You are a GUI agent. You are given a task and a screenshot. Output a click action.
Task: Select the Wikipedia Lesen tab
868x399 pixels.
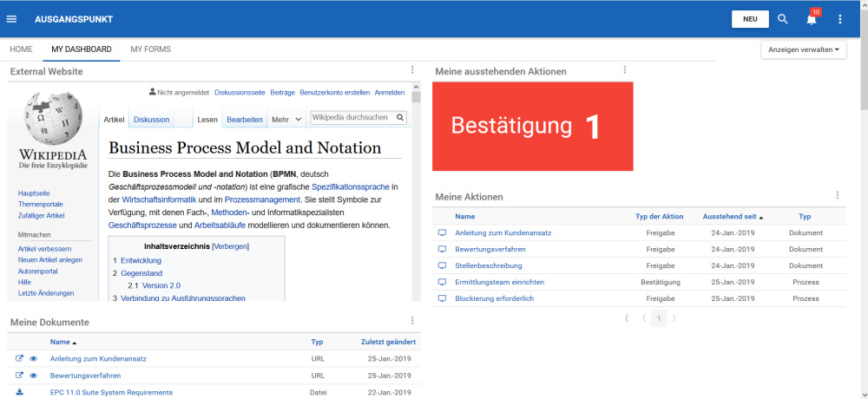point(207,119)
